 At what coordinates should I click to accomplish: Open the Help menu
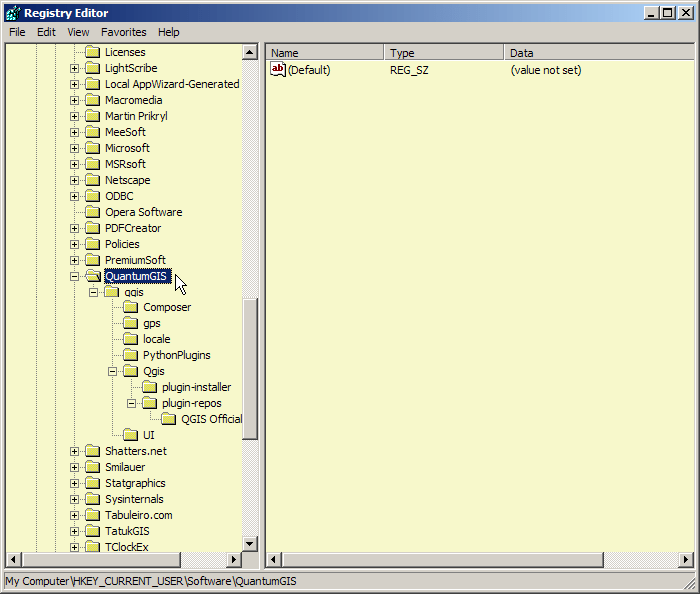169,32
